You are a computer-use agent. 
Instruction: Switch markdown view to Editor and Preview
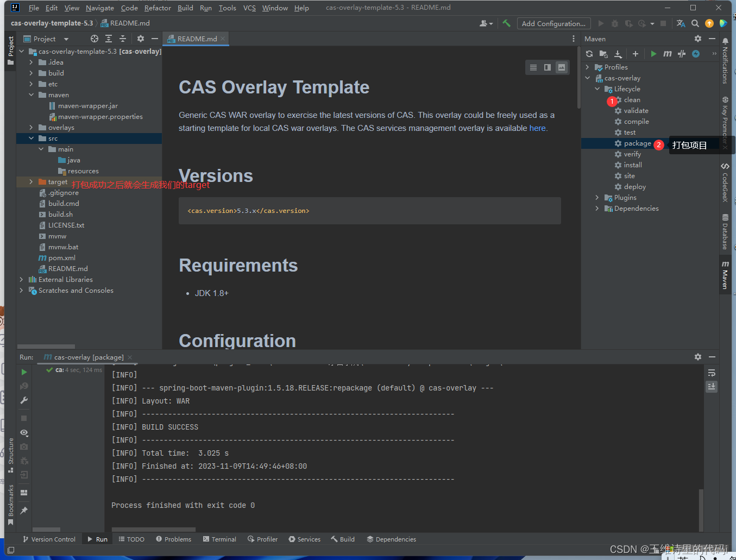coord(548,67)
